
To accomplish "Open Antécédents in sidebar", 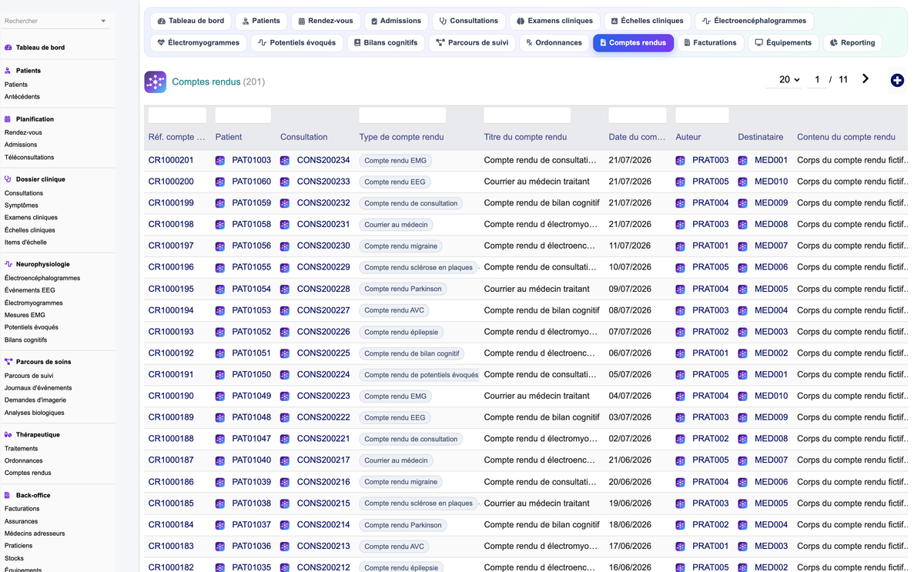I will (x=22, y=97).
